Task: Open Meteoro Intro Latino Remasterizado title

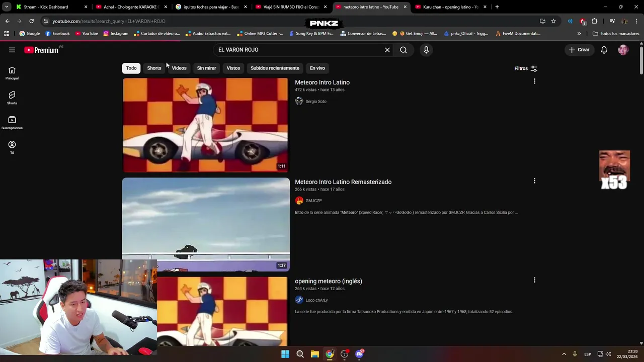Action: coord(343,182)
